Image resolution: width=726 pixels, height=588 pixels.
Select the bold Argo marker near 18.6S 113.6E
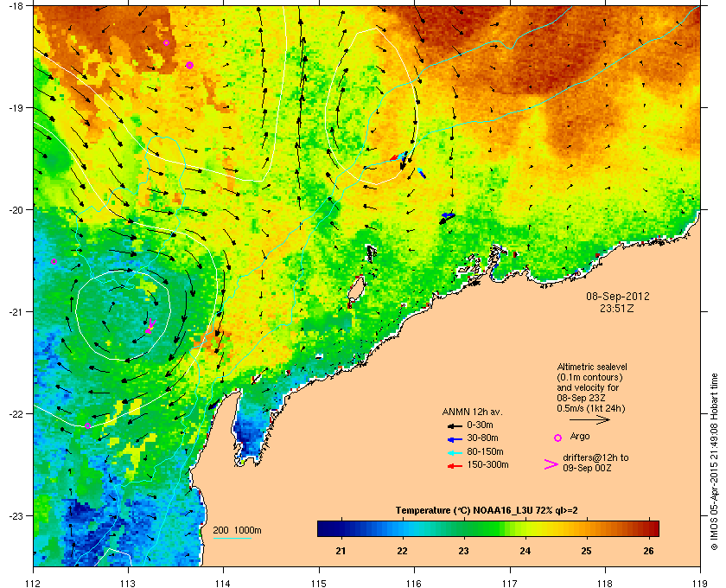click(189, 66)
